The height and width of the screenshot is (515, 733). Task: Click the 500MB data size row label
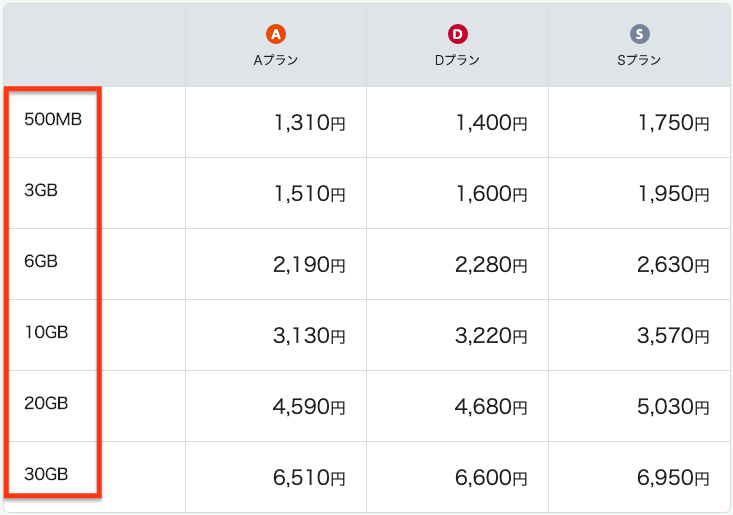[x=53, y=120]
